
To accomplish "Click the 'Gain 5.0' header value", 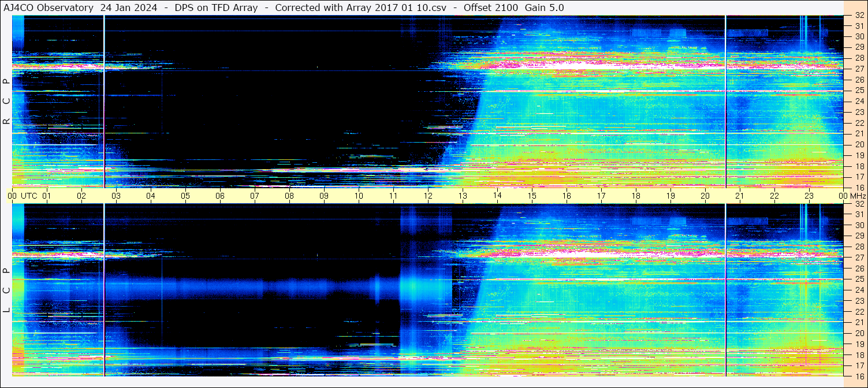I will [x=545, y=8].
